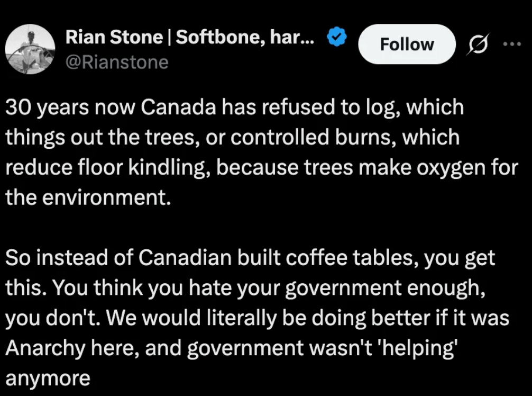Image resolution: width=532 pixels, height=396 pixels.
Task: Click the blue verified checkmark badge
Action: 336,37
